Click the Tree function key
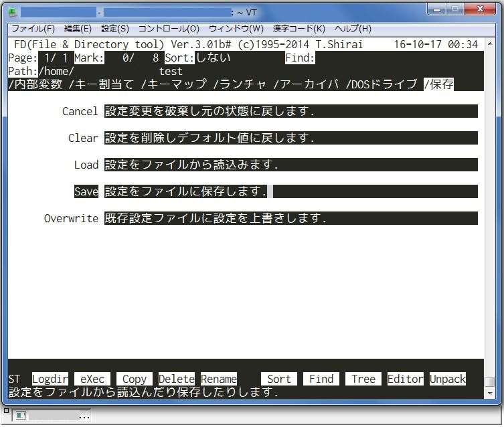The height and width of the screenshot is (427, 504). point(363,379)
